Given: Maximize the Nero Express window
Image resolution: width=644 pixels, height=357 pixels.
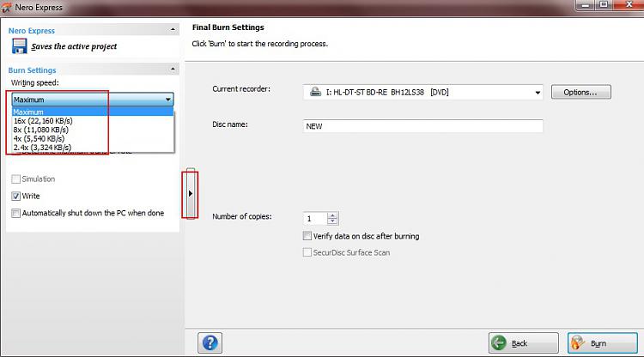Looking at the screenshot, I should [x=604, y=5].
